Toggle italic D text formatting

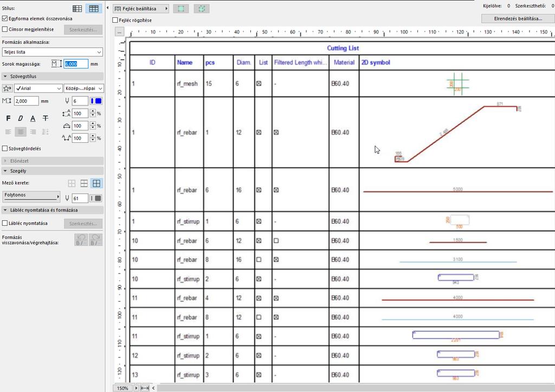21,119
